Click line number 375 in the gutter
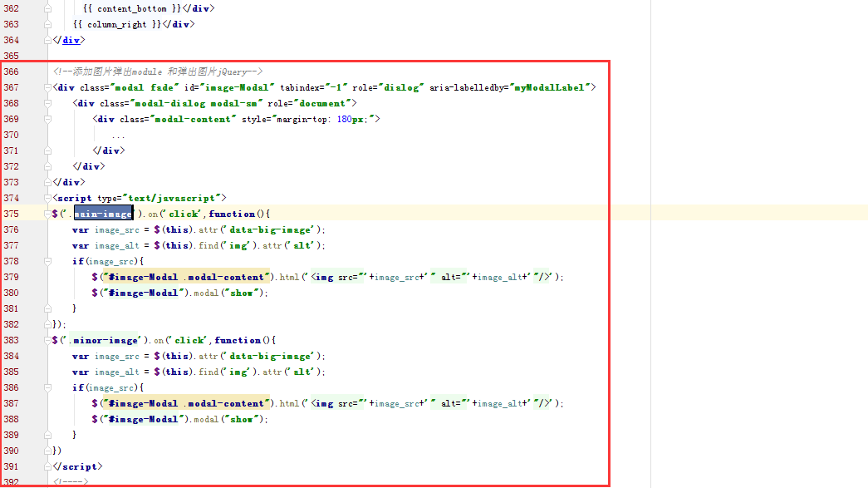 pyautogui.click(x=11, y=214)
